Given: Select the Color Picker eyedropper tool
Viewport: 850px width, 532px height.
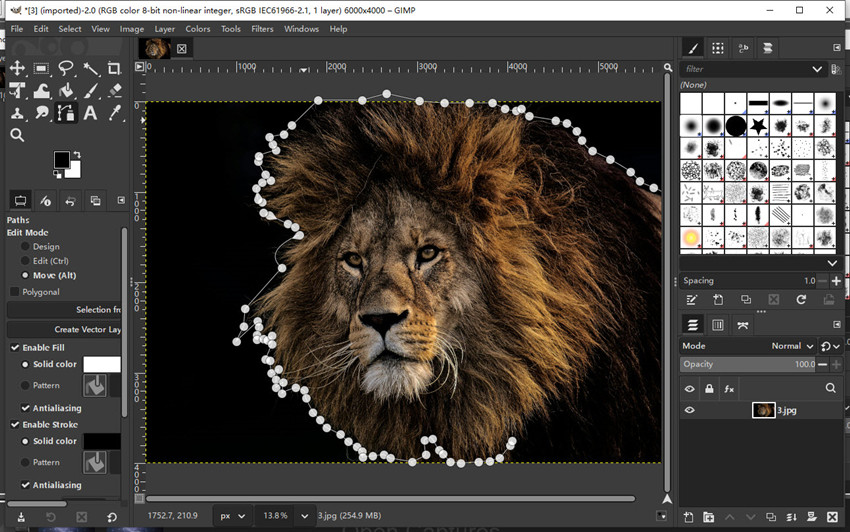Looking at the screenshot, I should tap(114, 113).
